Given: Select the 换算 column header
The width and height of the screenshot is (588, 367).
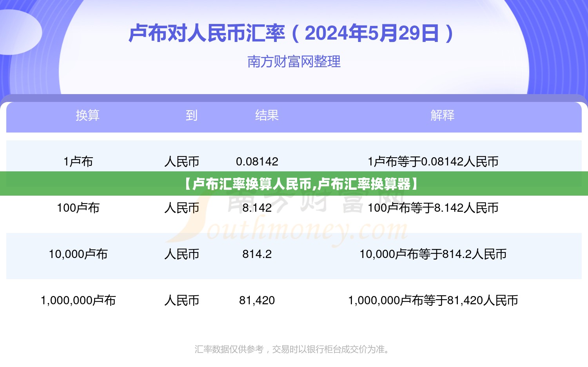Looking at the screenshot, I should coord(87,115).
